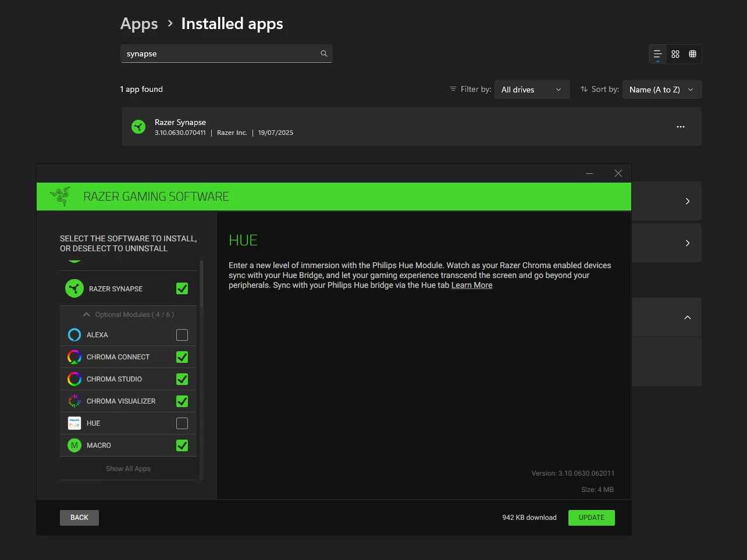
Task: Open the All drives filter dropdown
Action: click(532, 90)
